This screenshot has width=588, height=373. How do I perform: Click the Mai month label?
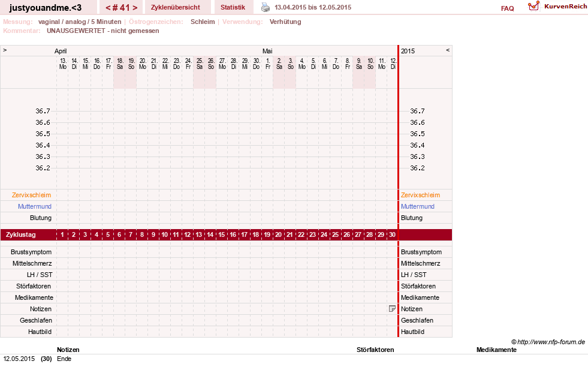tap(267, 51)
